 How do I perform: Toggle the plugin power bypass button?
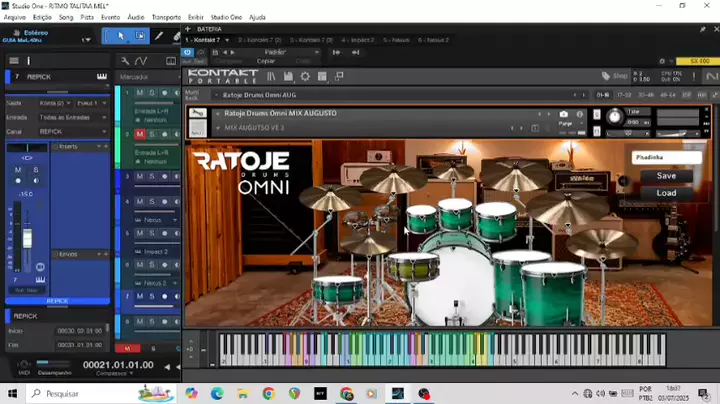(x=189, y=51)
